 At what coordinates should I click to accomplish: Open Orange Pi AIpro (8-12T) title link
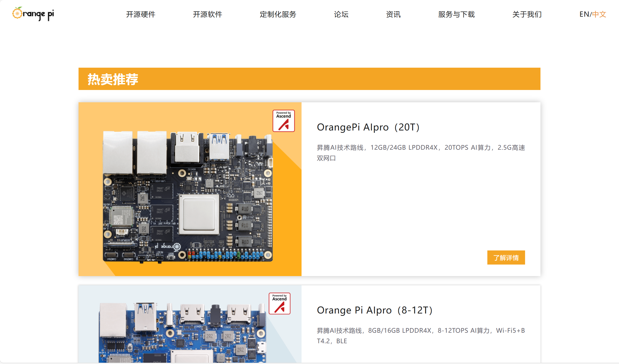point(374,310)
